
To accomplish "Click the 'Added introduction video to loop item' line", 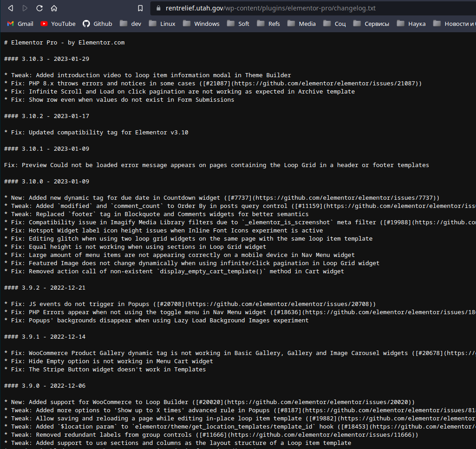I will click(x=148, y=75).
